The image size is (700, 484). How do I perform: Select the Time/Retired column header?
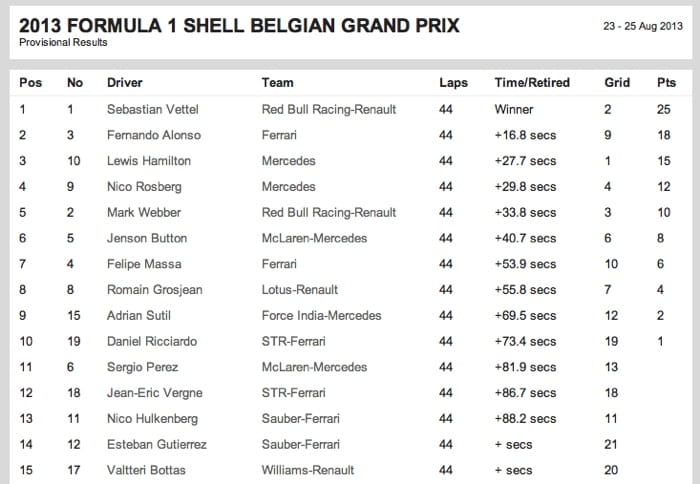click(532, 83)
